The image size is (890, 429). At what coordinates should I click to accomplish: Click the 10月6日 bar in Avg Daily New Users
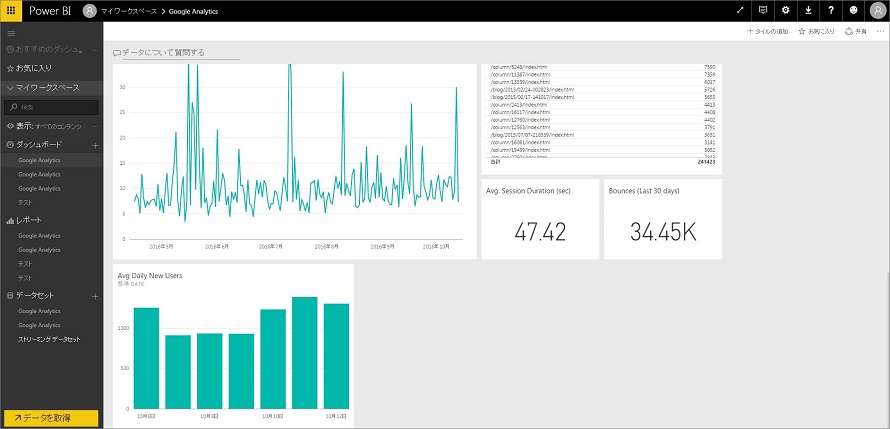tap(146, 358)
